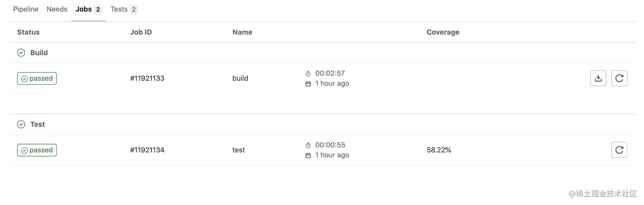Open the passed badge for the build job
The height and width of the screenshot is (205, 644).
tap(37, 78)
